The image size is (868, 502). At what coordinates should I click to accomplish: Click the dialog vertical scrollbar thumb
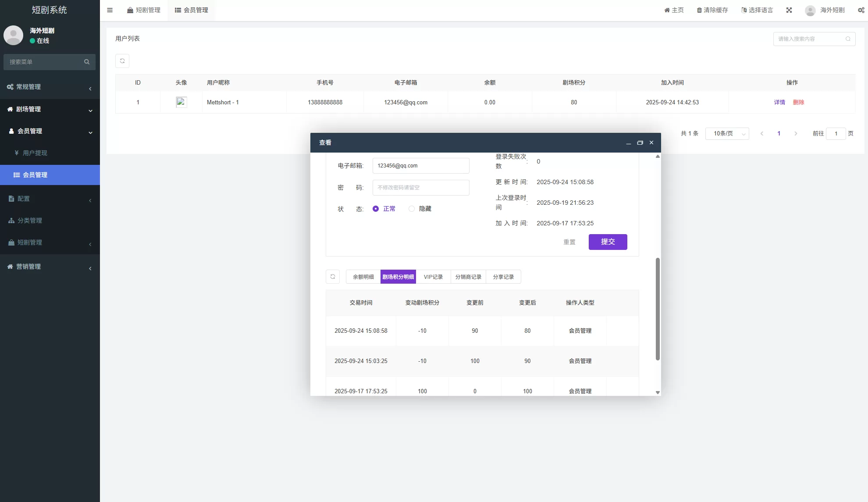point(658,309)
